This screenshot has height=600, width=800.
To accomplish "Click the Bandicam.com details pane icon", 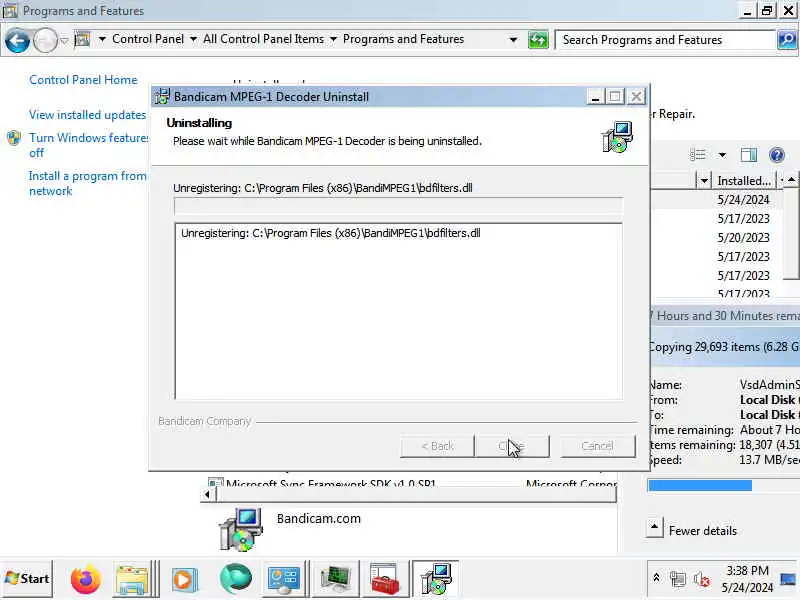I will [241, 529].
